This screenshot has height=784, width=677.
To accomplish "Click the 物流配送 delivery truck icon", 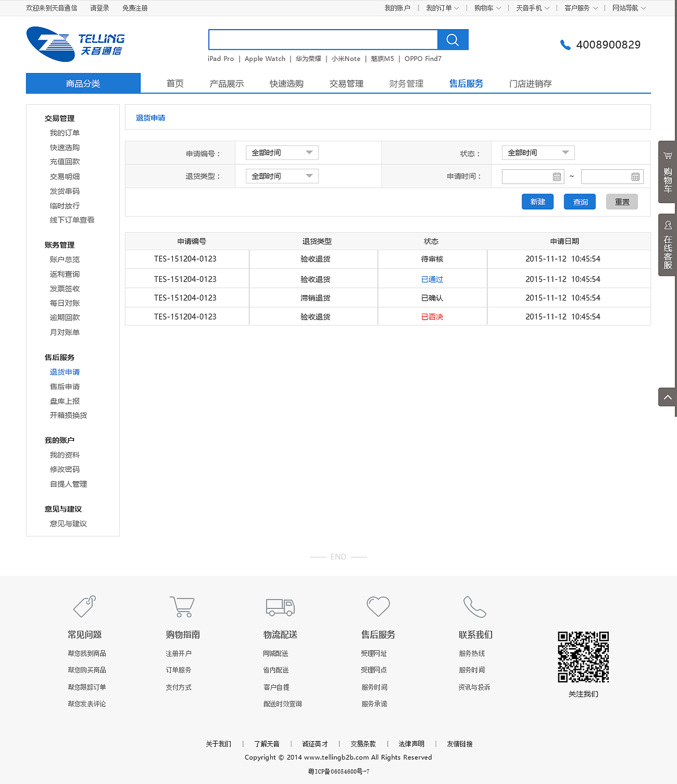I will 280,607.
